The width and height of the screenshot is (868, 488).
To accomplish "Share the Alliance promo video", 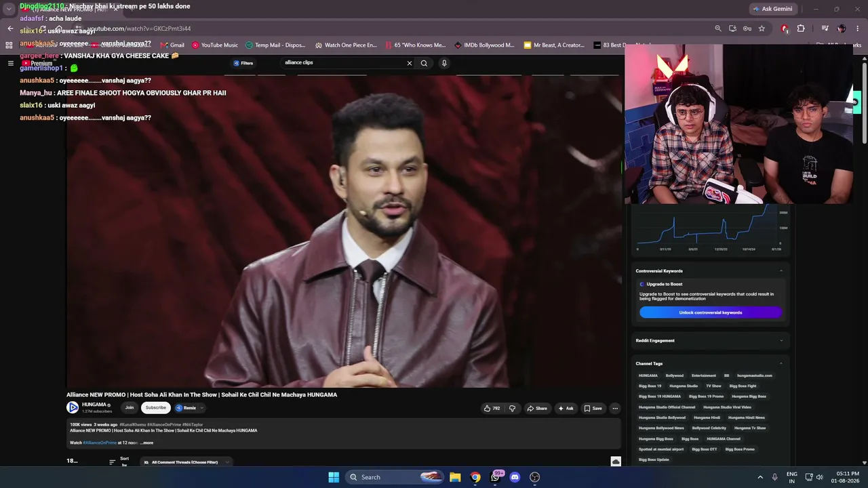I will 537,408.
